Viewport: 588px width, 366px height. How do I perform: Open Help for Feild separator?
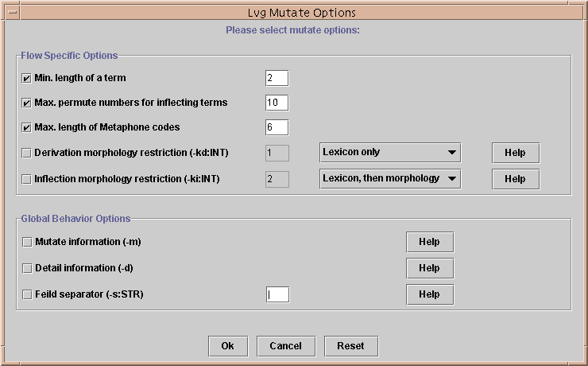pos(429,294)
